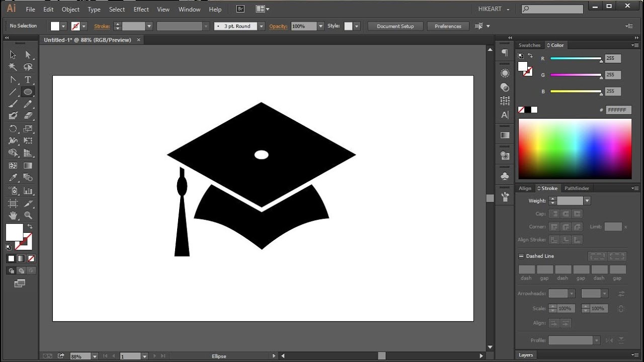This screenshot has width=644, height=362.
Task: Open the Symbols panel club icon
Action: pos(505,176)
